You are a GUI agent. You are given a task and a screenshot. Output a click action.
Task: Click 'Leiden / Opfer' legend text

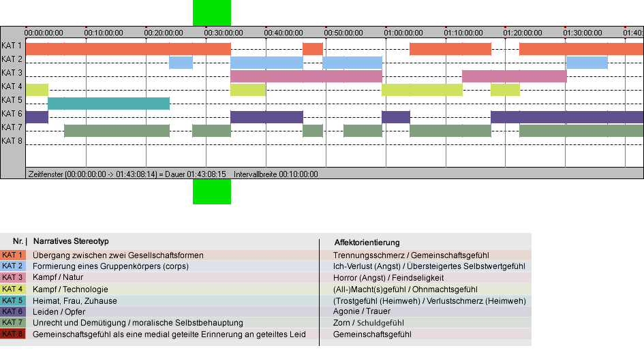[x=59, y=312]
